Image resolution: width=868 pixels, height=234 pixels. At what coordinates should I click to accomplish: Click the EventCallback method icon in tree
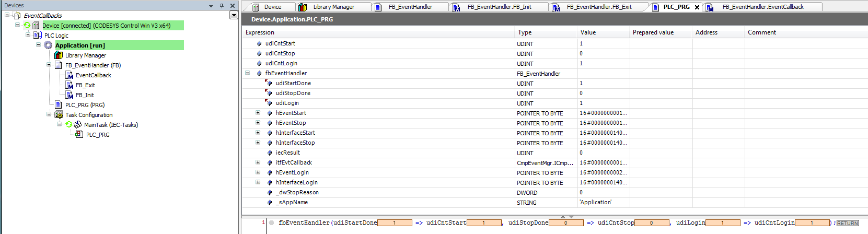coord(69,75)
